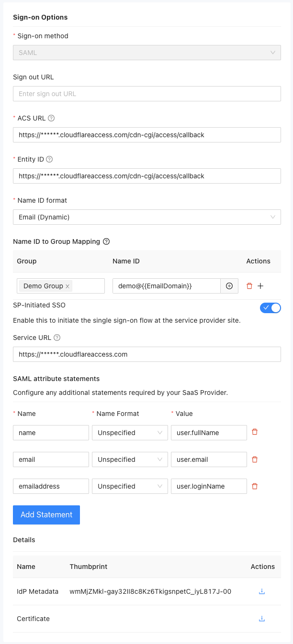Screen dimensions: 293x644
Task: Click the attribute name field containing 'emailaddress'
Action: click(51, 486)
